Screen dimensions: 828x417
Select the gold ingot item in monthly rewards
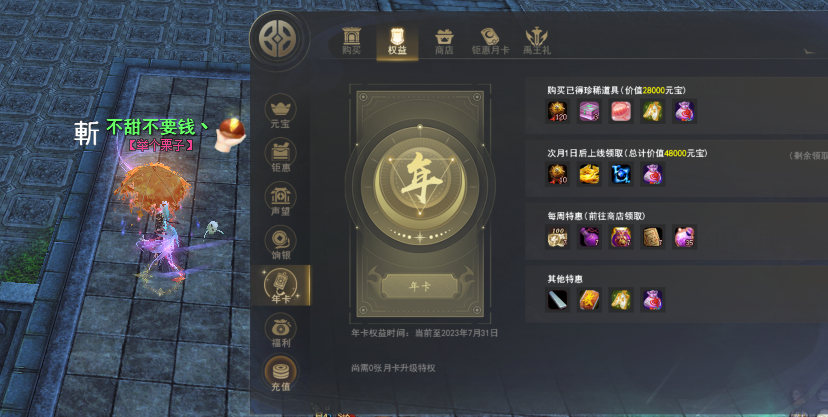589,174
